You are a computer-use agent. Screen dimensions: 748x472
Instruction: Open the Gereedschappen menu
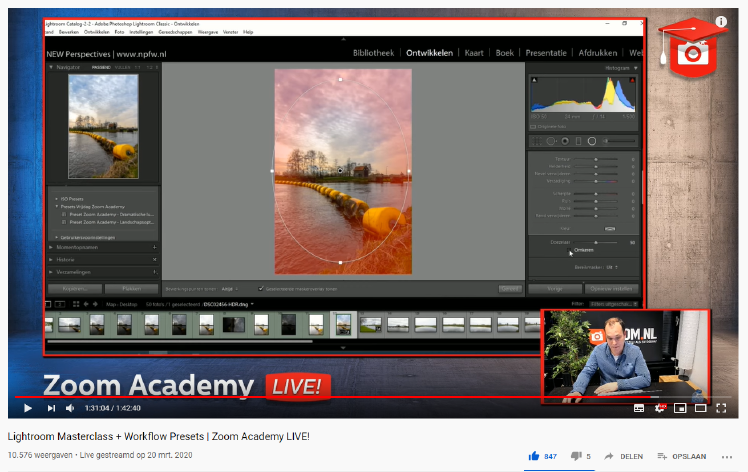coord(175,32)
